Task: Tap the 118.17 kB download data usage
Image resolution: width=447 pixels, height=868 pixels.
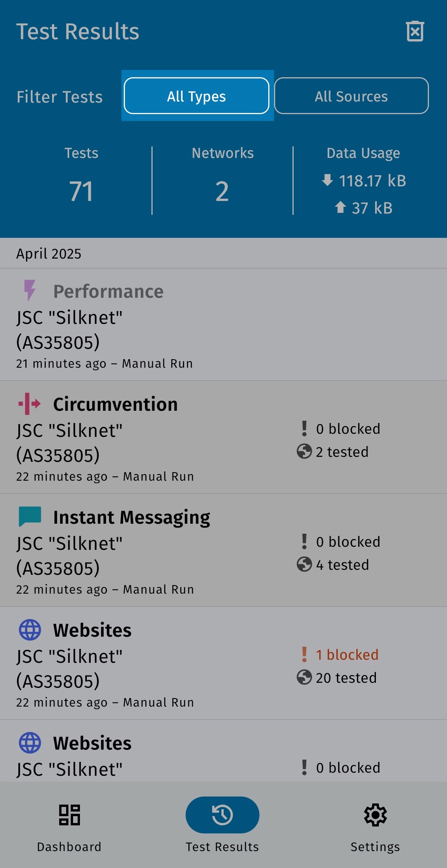Action: 364,181
